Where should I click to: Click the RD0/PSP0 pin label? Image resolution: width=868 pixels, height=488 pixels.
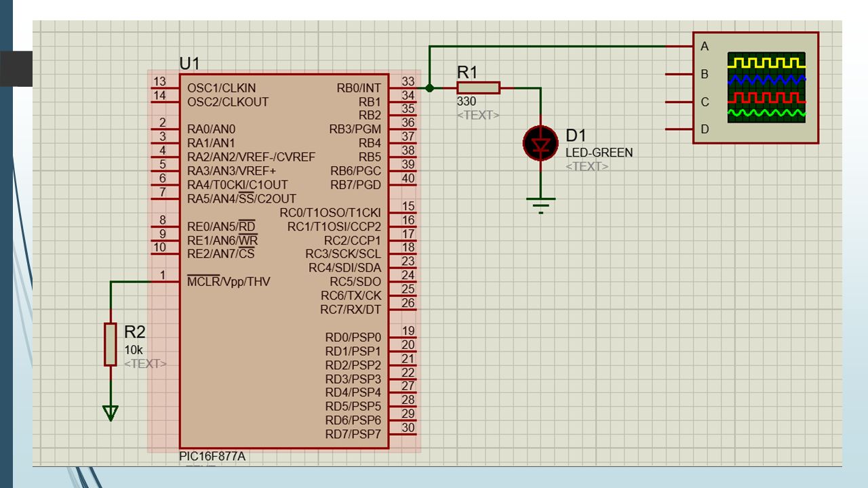353,337
